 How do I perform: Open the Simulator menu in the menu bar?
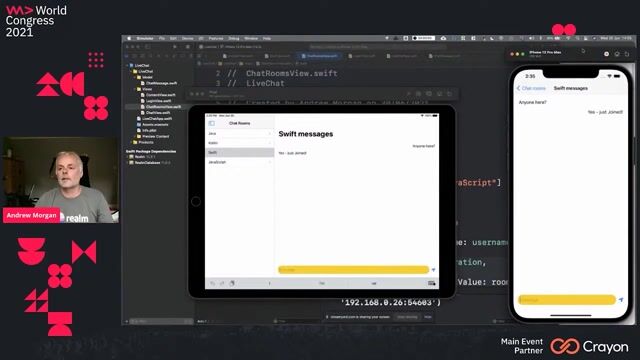click(144, 38)
